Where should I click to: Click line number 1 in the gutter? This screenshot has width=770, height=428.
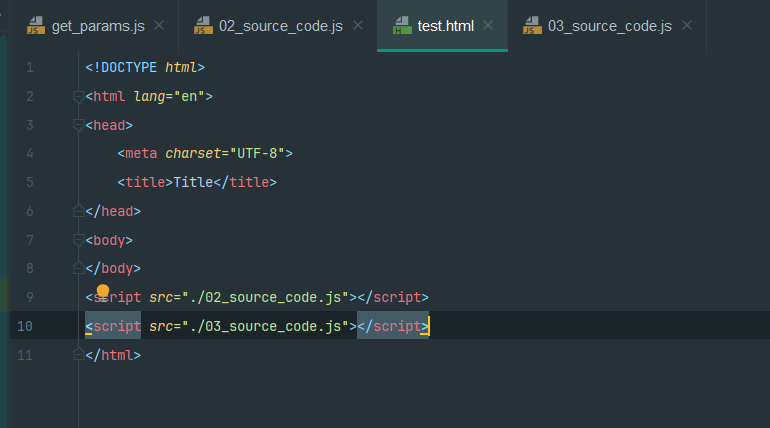(29, 67)
